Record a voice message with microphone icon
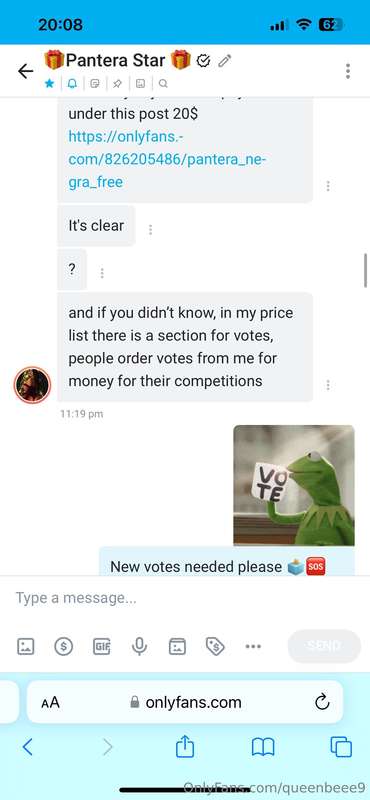370x800 pixels. 139,646
